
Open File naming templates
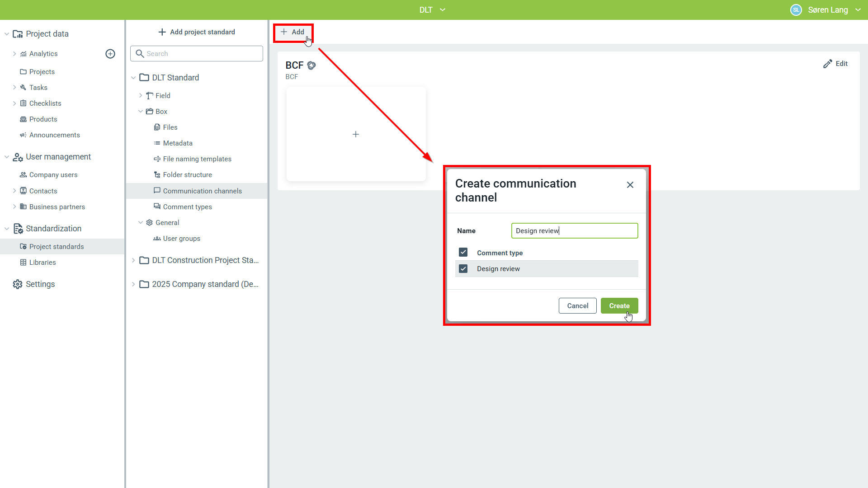click(197, 159)
